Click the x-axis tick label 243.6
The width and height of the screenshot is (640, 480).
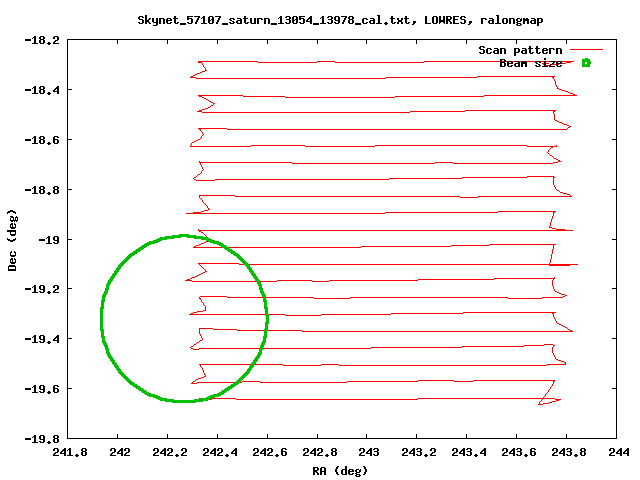519,452
